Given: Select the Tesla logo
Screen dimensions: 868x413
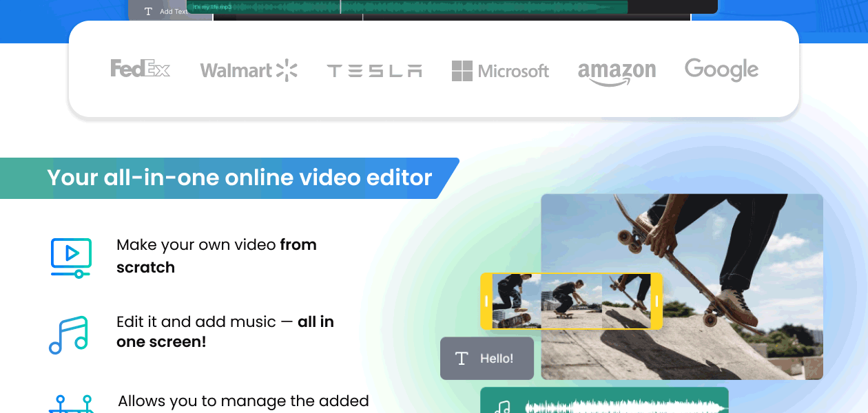Looking at the screenshot, I should (x=374, y=70).
